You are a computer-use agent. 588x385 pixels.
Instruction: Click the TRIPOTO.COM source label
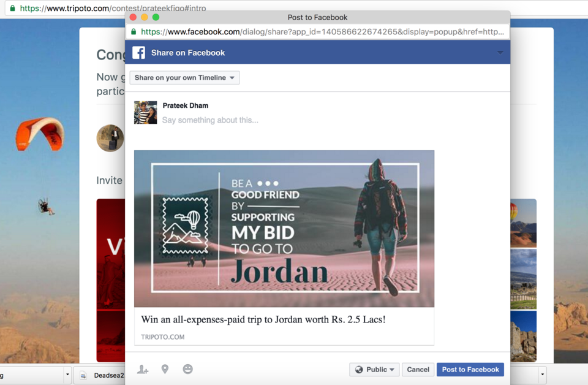163,337
